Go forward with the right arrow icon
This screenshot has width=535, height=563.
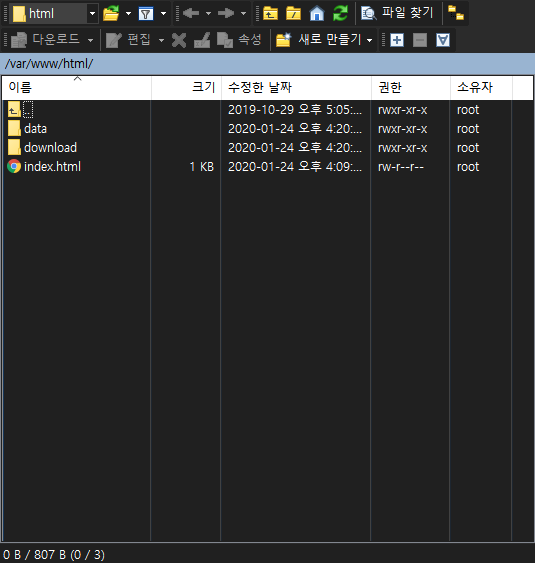click(226, 13)
